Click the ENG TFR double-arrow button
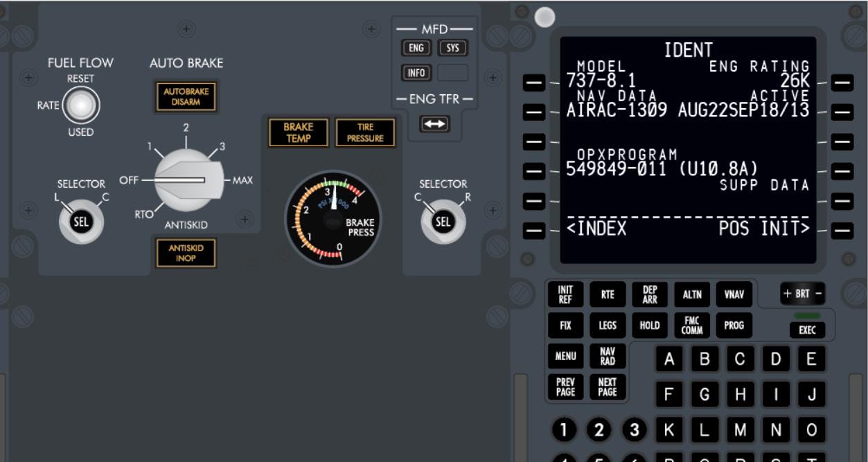The image size is (868, 462). (435, 124)
